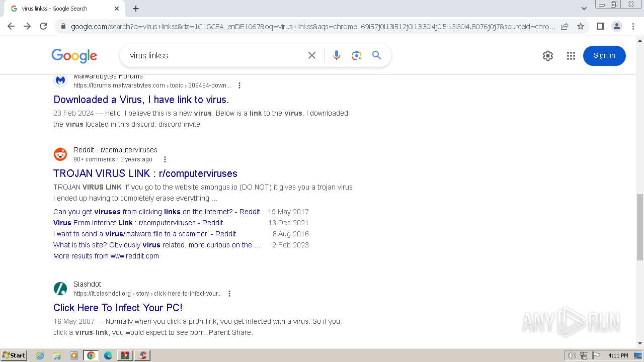644x362 pixels.
Task: Click the page vertical scrollbar thumb
Action: pos(640,227)
